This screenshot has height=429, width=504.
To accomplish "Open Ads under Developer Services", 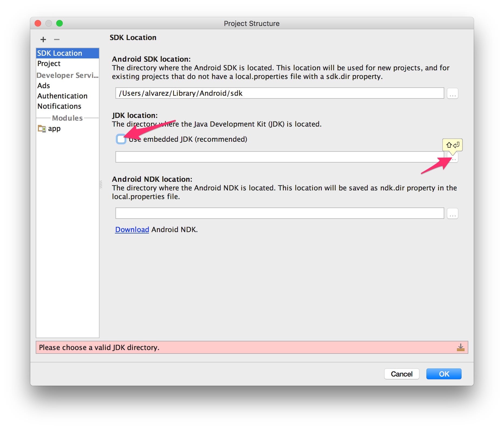I will [x=44, y=85].
